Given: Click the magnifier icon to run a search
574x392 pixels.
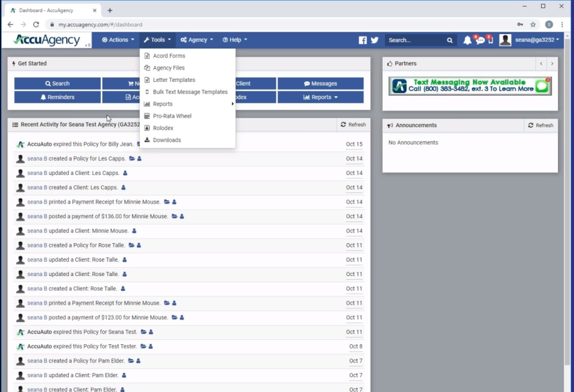Looking at the screenshot, I should point(450,39).
